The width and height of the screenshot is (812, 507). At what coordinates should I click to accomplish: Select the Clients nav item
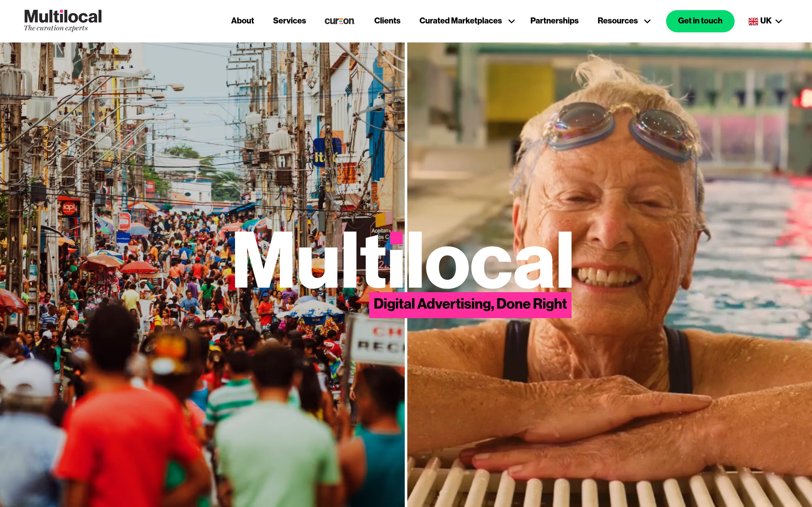387,21
